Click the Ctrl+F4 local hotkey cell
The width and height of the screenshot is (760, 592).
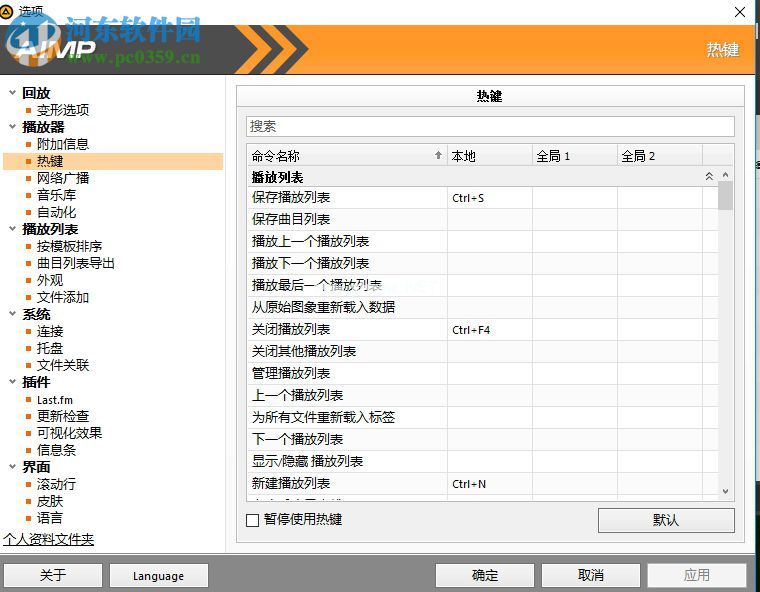pyautogui.click(x=490, y=330)
